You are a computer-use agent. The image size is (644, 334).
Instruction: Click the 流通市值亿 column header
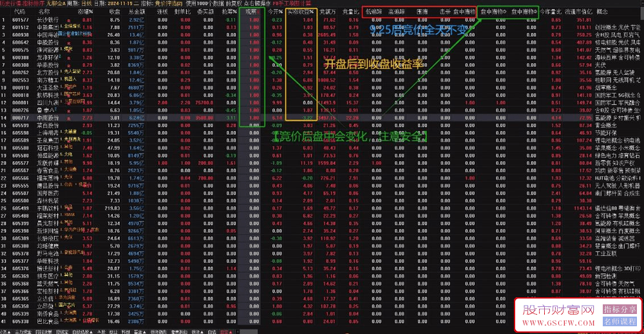[578, 12]
